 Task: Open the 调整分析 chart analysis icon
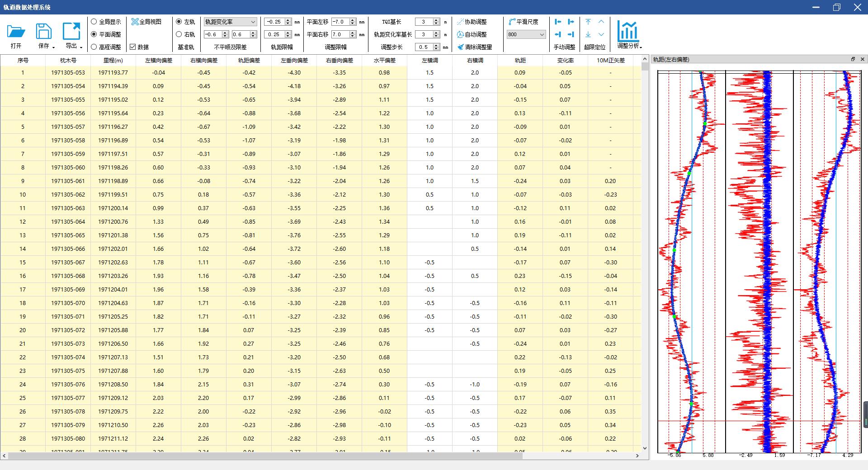pos(628,31)
